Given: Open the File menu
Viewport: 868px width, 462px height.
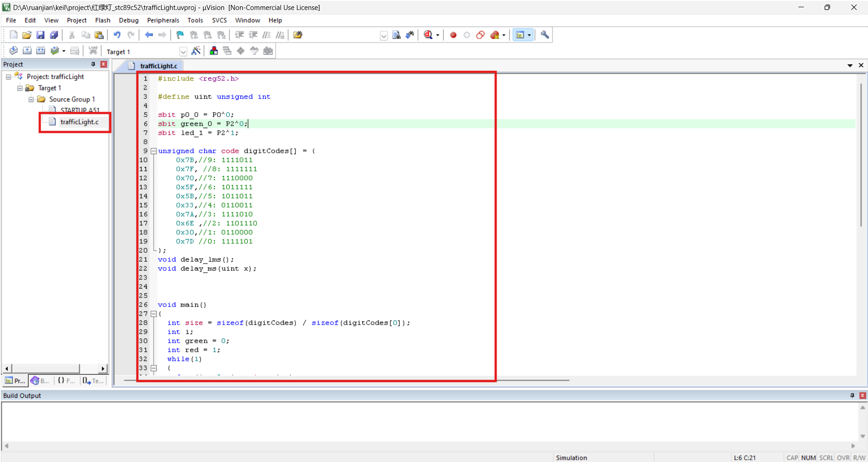Looking at the screenshot, I should click(11, 20).
